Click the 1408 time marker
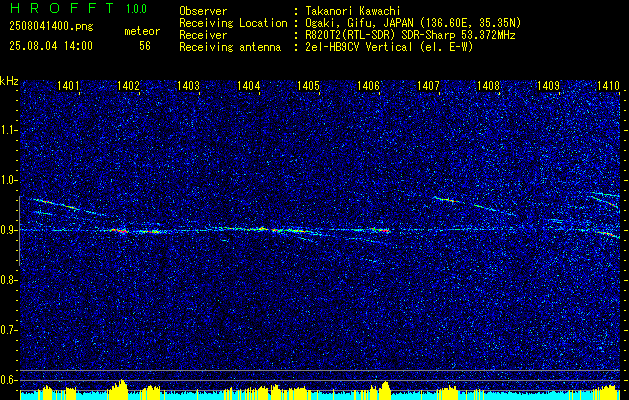 pyautogui.click(x=488, y=85)
